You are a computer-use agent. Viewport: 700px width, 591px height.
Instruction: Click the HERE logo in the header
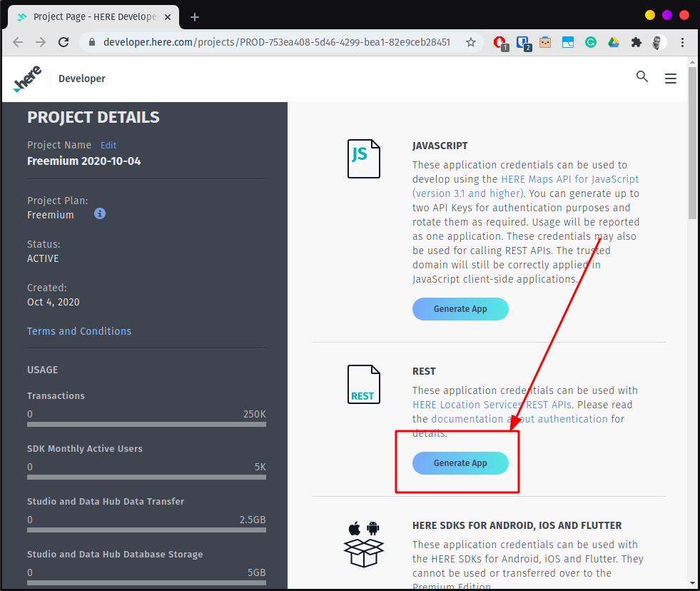pyautogui.click(x=27, y=78)
